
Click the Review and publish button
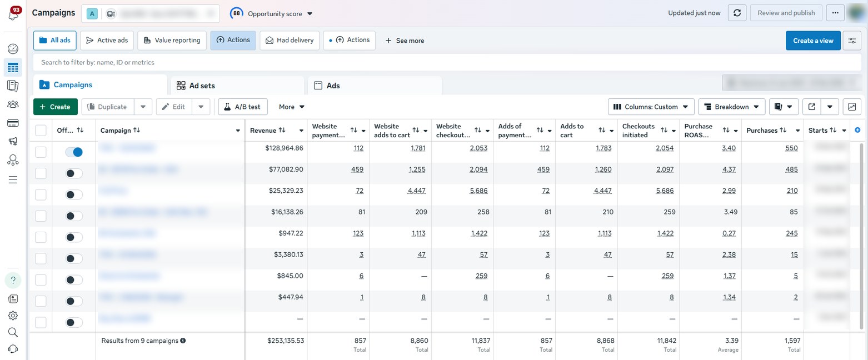tap(786, 13)
